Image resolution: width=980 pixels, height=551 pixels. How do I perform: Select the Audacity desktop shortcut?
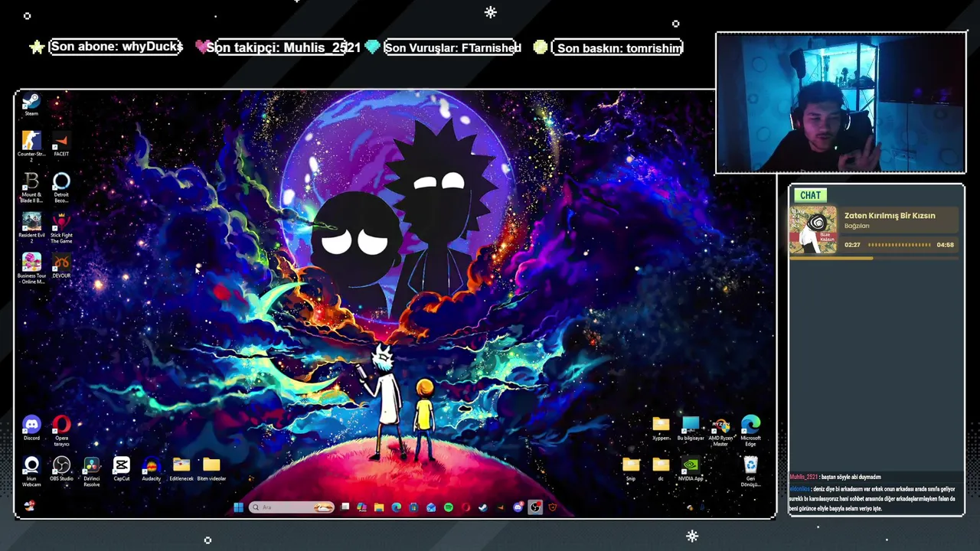(x=151, y=468)
